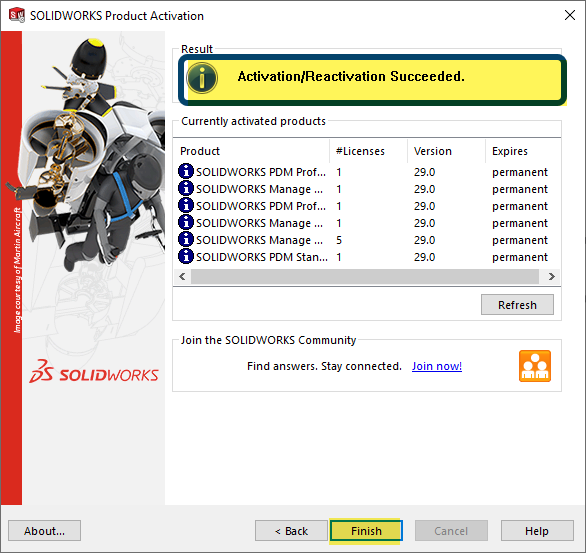Click left arrow of horizontal scrollbar

point(182,276)
